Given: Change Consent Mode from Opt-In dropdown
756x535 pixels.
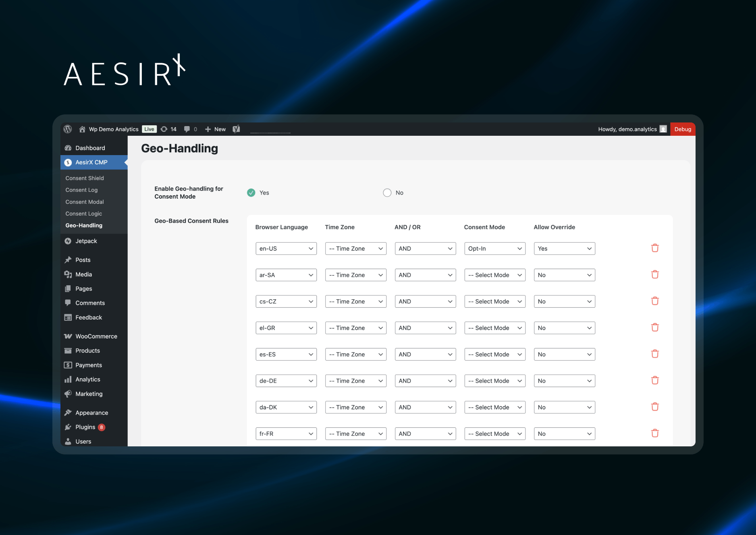Looking at the screenshot, I should (x=494, y=248).
